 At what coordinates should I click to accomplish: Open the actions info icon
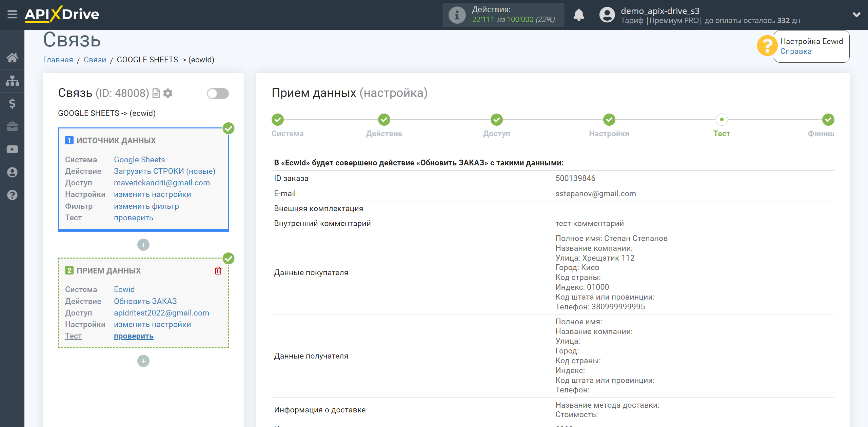[457, 15]
